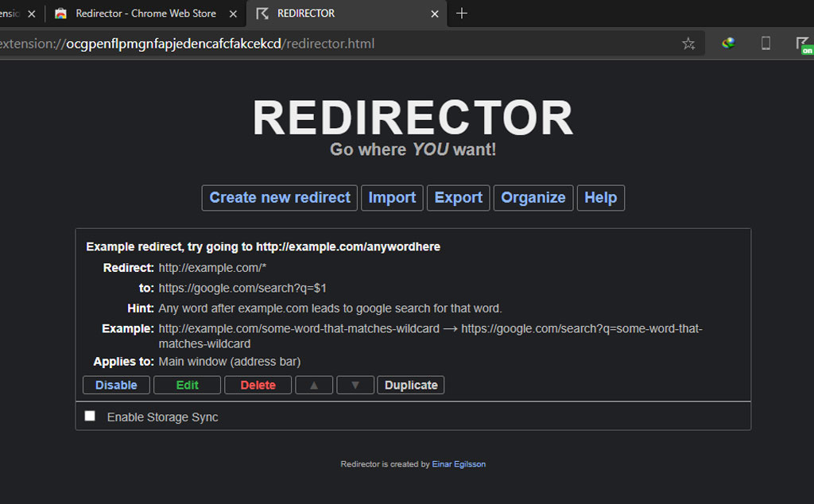
Task: Disable the example.com redirect rule
Action: pos(116,385)
